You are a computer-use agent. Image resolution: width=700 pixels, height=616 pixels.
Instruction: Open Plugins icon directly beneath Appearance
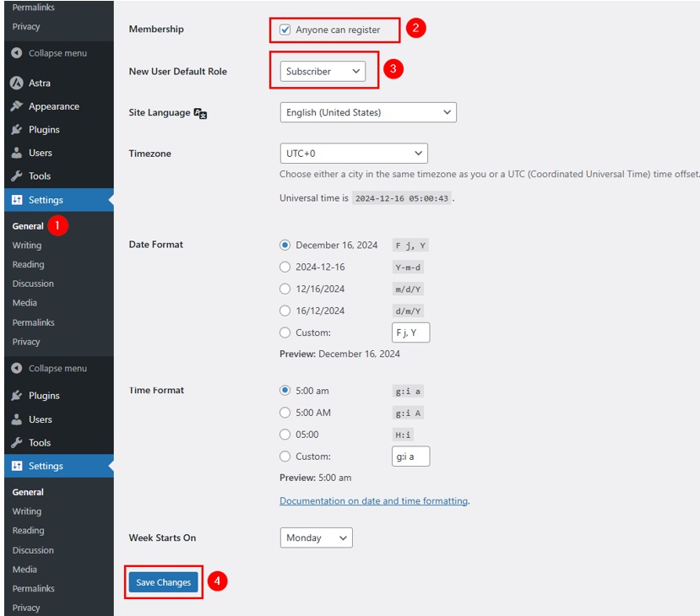[17, 130]
